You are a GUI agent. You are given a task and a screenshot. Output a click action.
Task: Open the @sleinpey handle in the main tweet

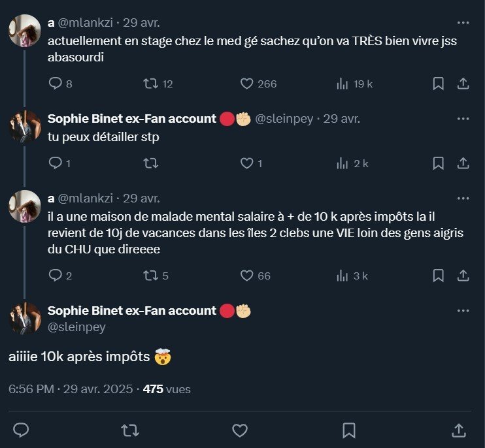click(76, 327)
